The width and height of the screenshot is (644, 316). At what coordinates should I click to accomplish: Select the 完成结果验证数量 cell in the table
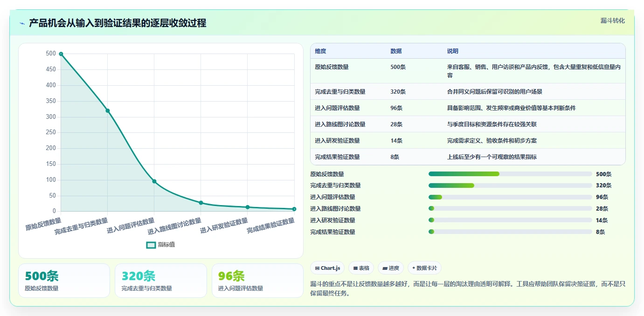[x=337, y=157]
